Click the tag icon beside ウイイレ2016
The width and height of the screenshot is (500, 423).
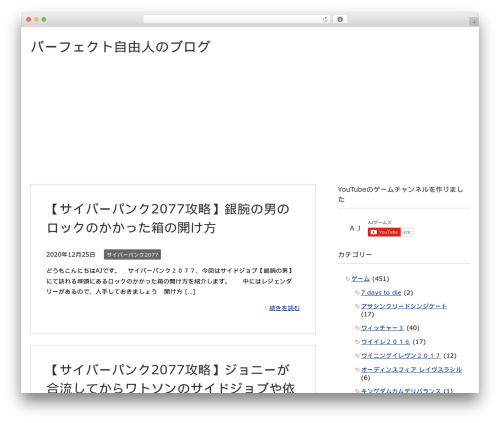coord(357,342)
